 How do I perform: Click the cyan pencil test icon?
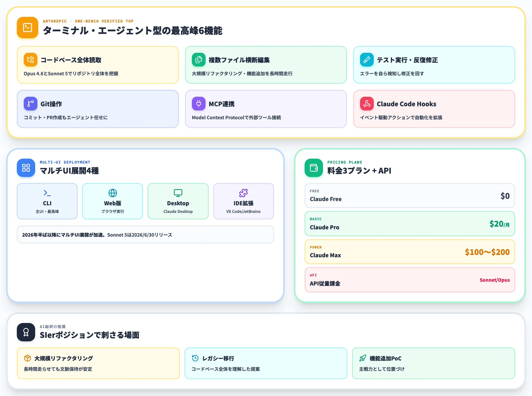(367, 60)
